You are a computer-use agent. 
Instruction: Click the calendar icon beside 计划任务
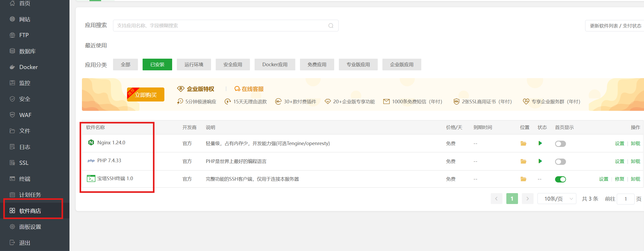coord(12,195)
